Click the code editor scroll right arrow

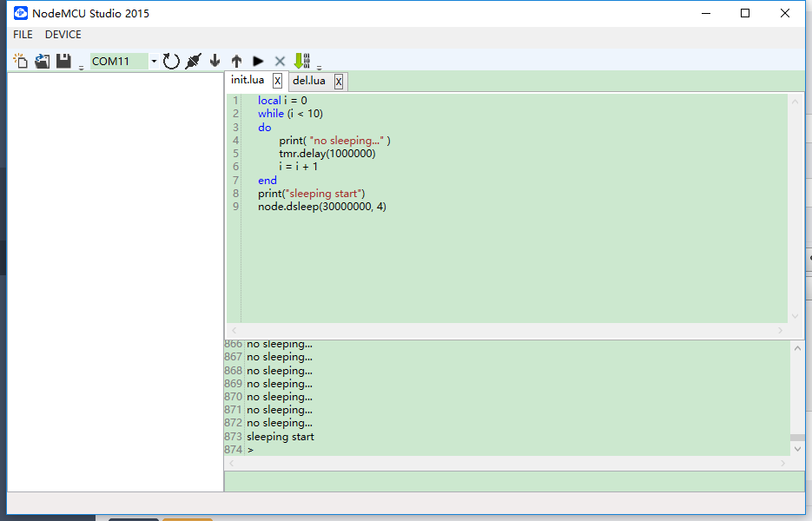(781, 330)
